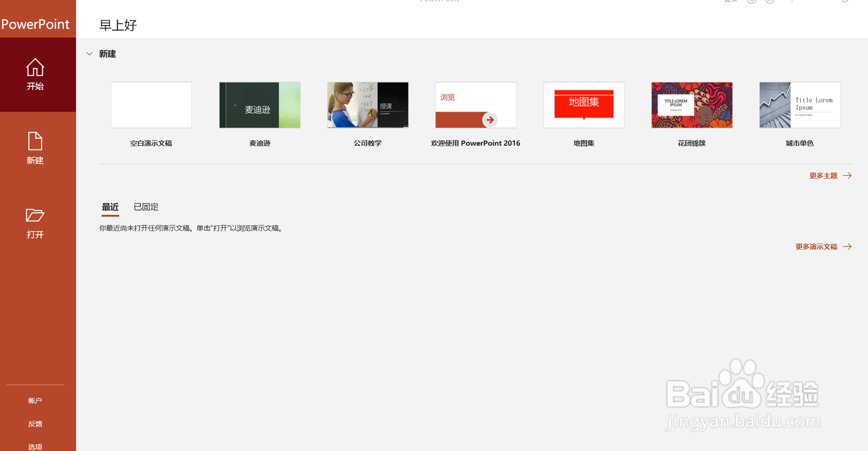The width and height of the screenshot is (868, 451).
Task: Open the 打开 folder icon in sidebar
Action: 35,215
